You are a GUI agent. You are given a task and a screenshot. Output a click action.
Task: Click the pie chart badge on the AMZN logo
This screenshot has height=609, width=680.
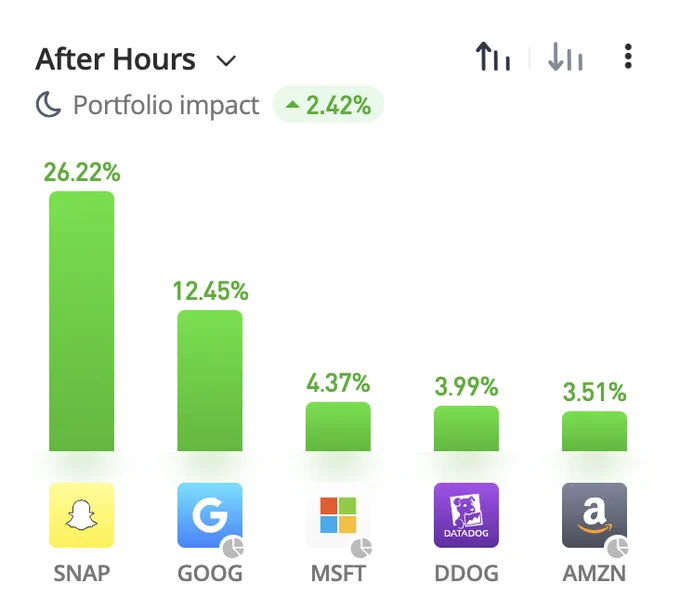pos(618,547)
